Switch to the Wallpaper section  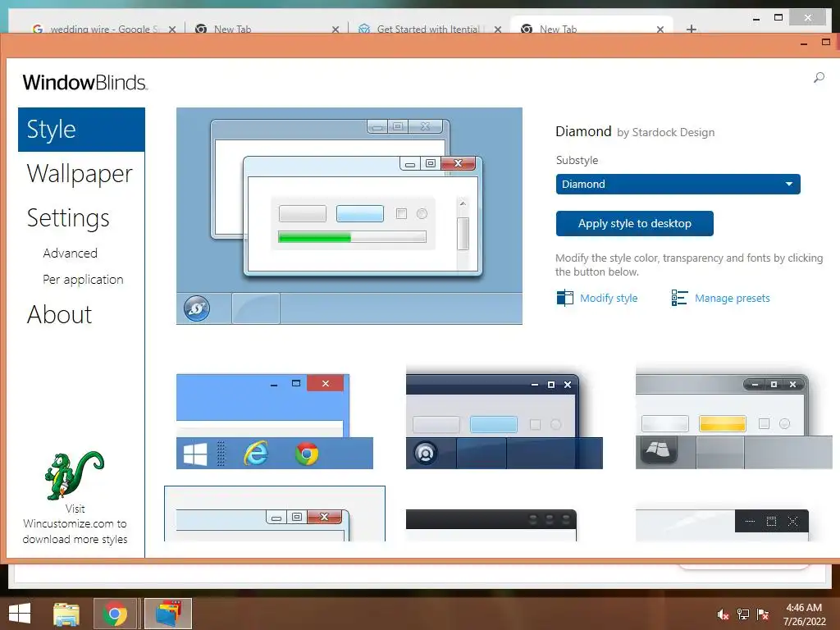coord(80,174)
